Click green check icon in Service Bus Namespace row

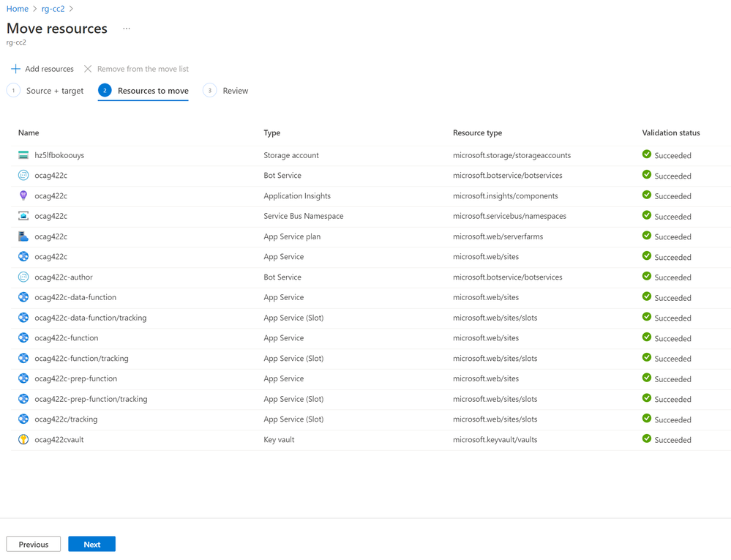(647, 215)
